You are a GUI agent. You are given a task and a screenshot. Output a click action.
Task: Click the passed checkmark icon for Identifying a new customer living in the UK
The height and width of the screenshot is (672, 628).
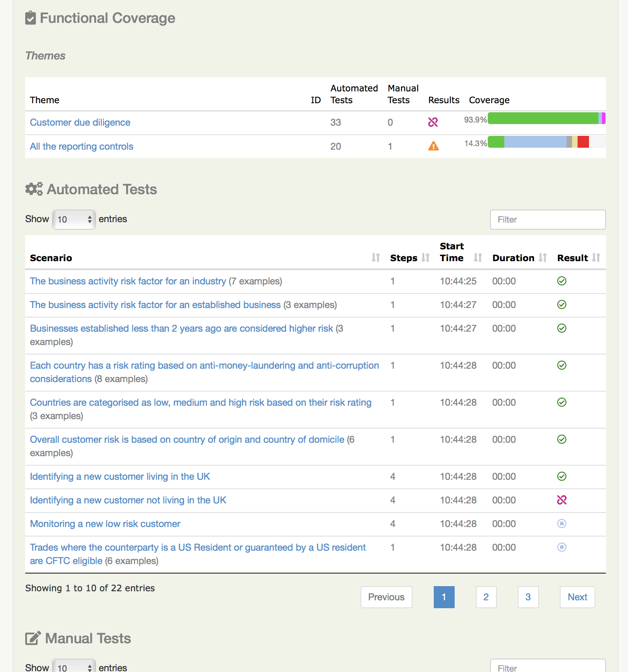561,477
